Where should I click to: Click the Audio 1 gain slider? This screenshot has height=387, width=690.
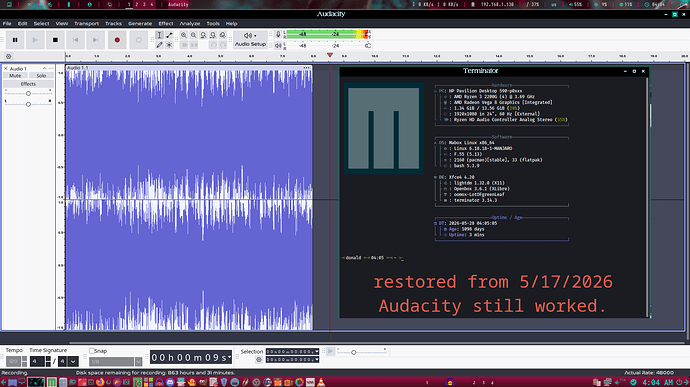click(x=28, y=93)
